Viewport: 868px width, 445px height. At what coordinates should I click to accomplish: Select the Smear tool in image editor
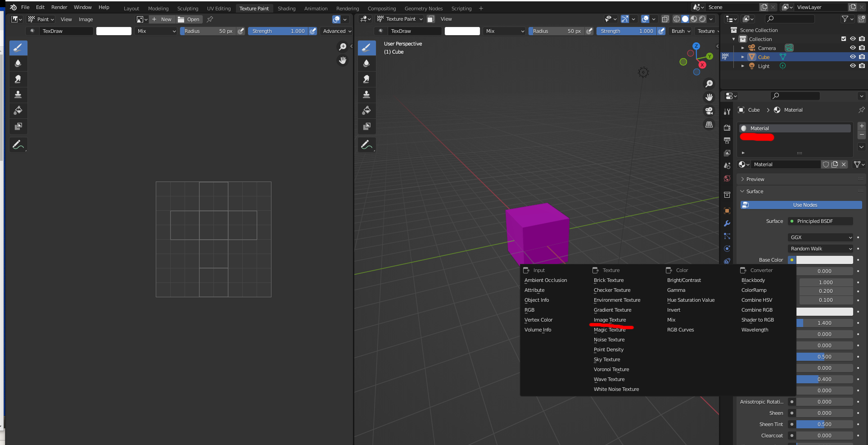coord(18,79)
